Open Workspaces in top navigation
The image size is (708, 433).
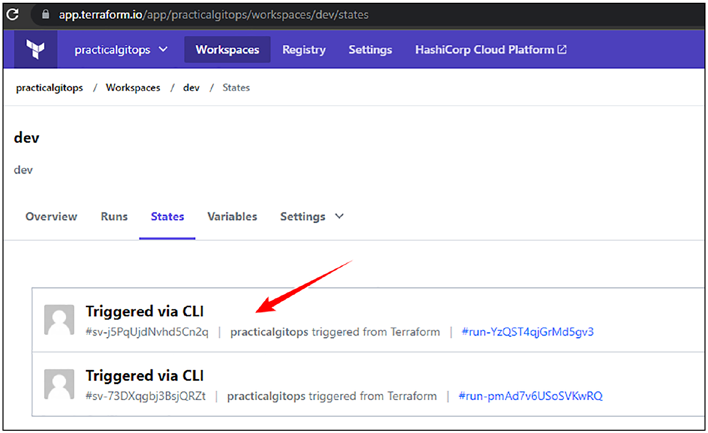click(x=227, y=49)
